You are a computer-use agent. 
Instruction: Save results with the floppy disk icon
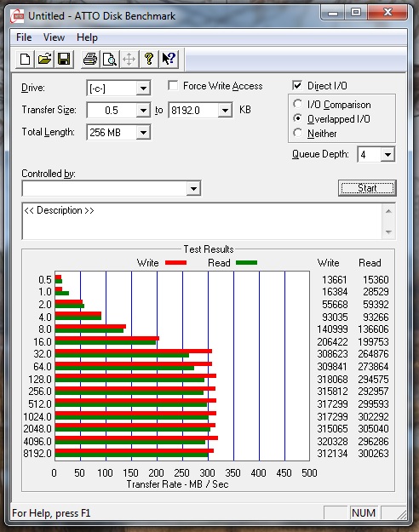64,59
